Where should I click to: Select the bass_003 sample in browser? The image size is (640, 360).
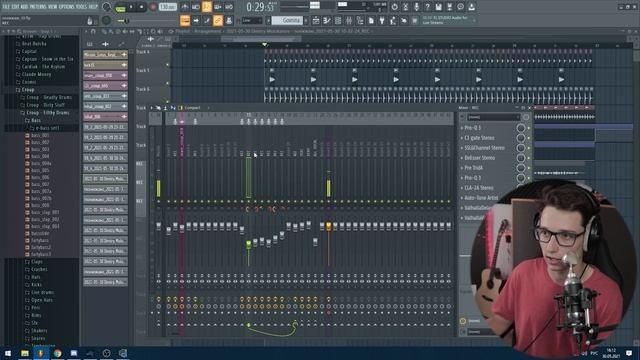tap(37, 149)
